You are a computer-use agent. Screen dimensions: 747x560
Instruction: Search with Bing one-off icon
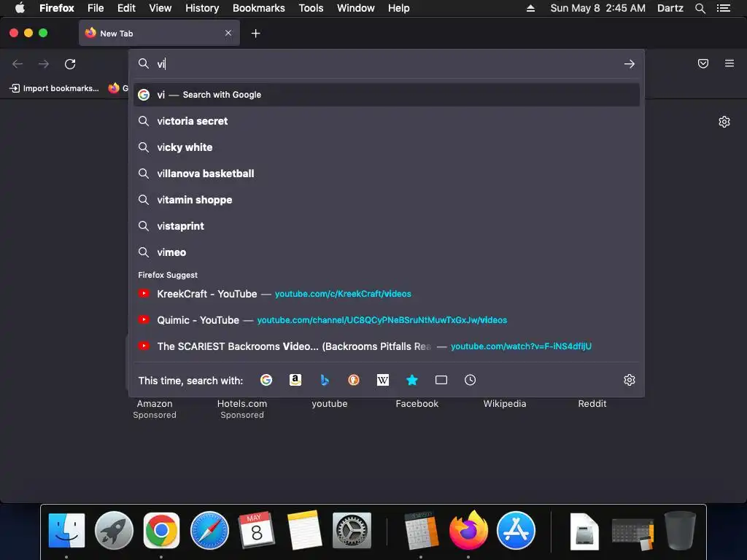325,380
